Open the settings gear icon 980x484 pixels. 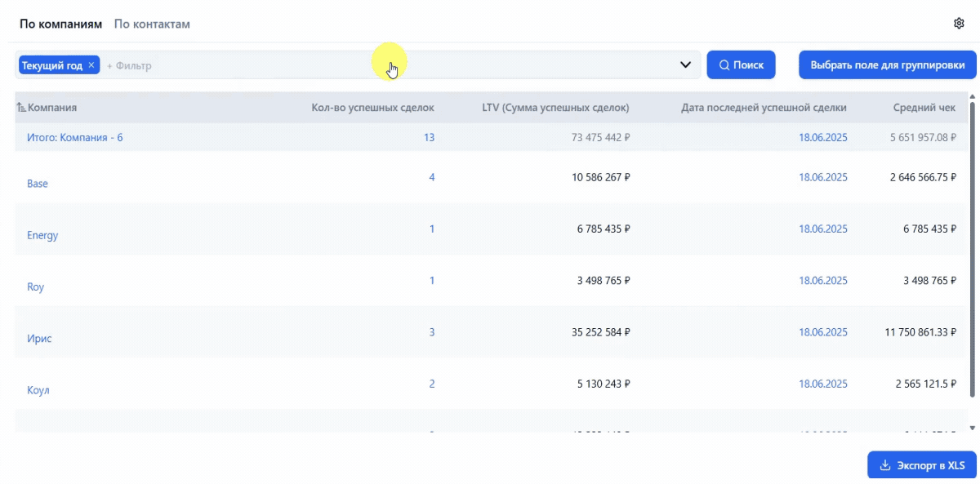coord(959,24)
